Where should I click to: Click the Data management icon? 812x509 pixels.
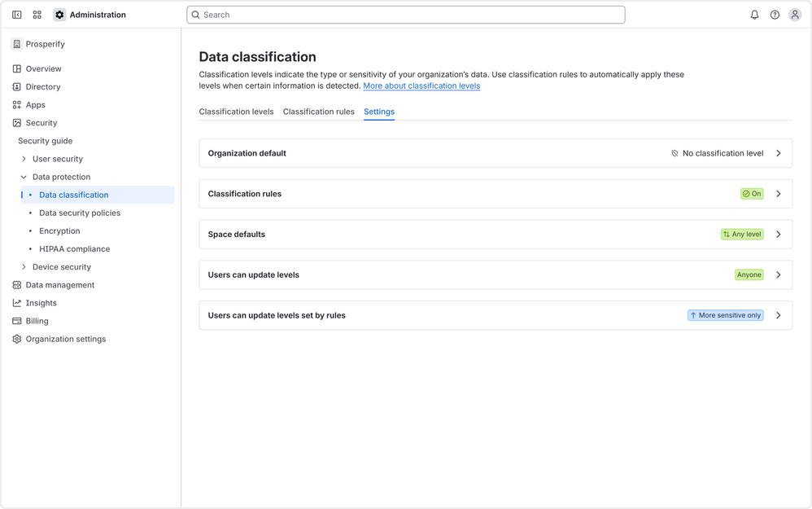[x=16, y=285]
